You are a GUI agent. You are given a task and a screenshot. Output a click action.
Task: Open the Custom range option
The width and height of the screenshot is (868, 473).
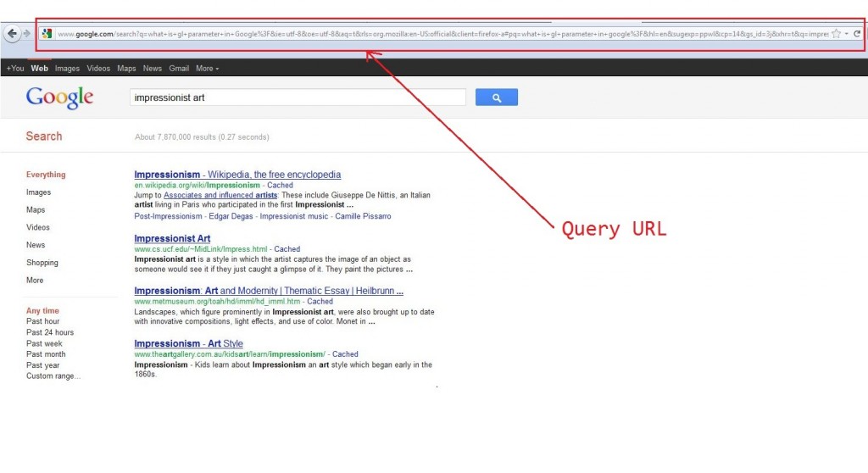[53, 376]
